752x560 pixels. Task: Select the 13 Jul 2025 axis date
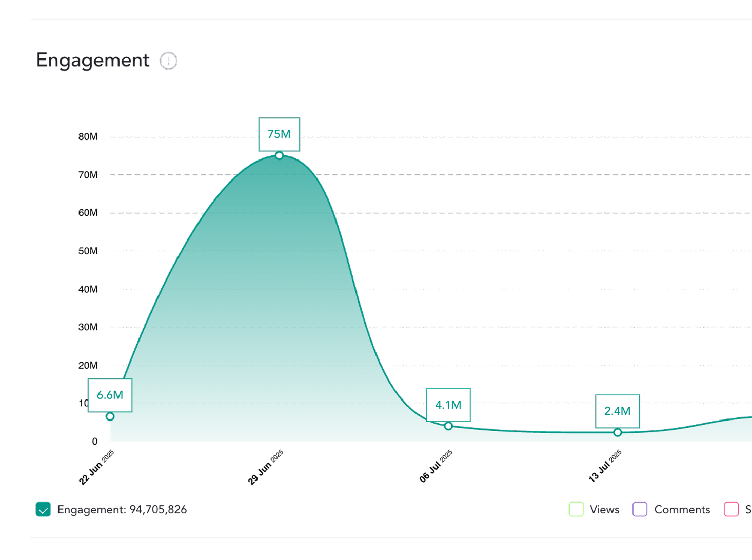pyautogui.click(x=605, y=466)
